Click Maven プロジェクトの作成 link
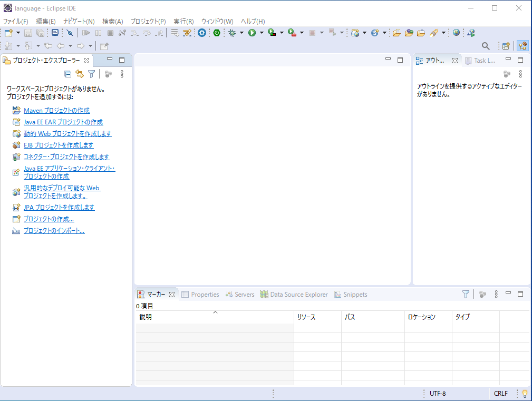The width and height of the screenshot is (532, 401). tap(56, 111)
